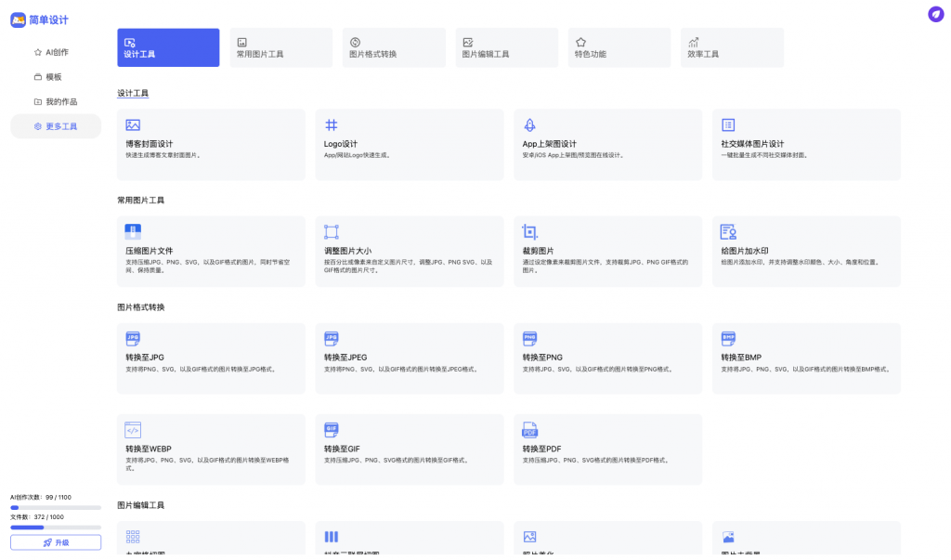Screen dimensions: 951x560
Task: Click the AI创作次数 progress bar
Action: click(56, 507)
